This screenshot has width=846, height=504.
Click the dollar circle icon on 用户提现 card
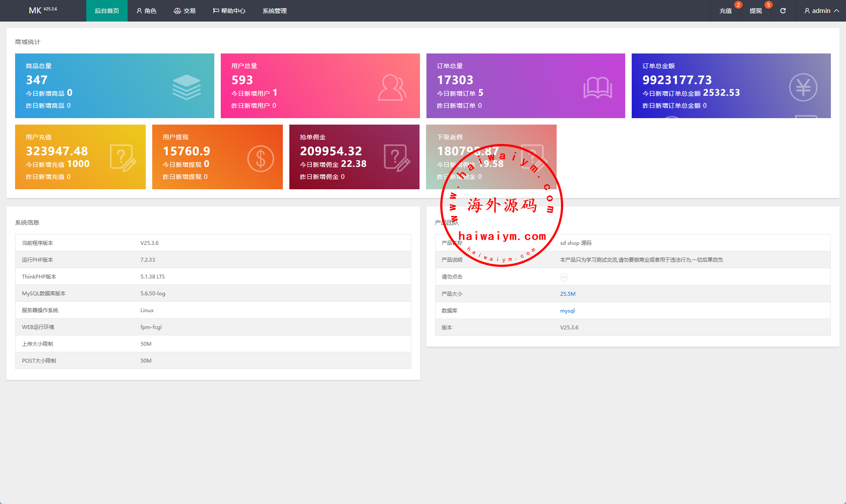260,159
